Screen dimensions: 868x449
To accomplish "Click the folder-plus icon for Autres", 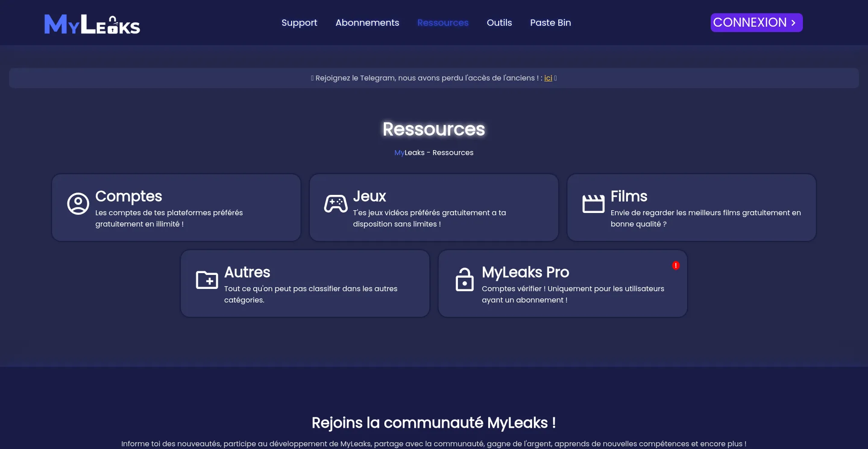I will (207, 280).
